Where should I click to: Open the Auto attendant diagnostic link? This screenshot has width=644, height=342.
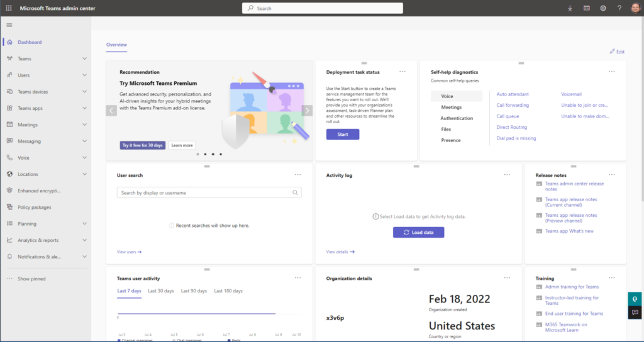click(513, 94)
